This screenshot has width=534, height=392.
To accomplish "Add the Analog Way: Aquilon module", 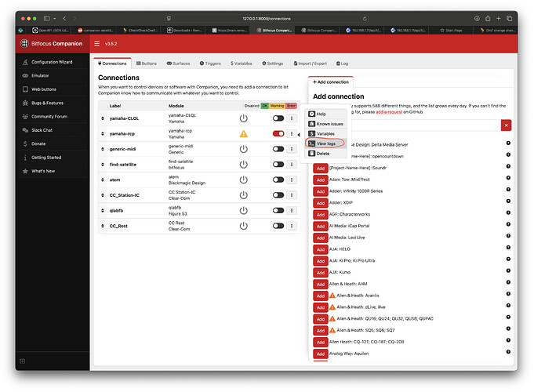I will click(321, 354).
